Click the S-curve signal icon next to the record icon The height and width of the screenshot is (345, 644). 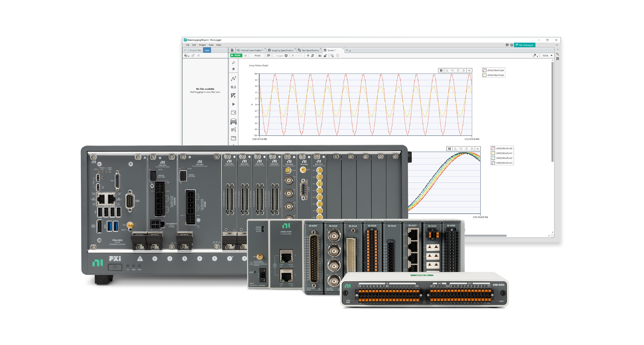pos(312,55)
